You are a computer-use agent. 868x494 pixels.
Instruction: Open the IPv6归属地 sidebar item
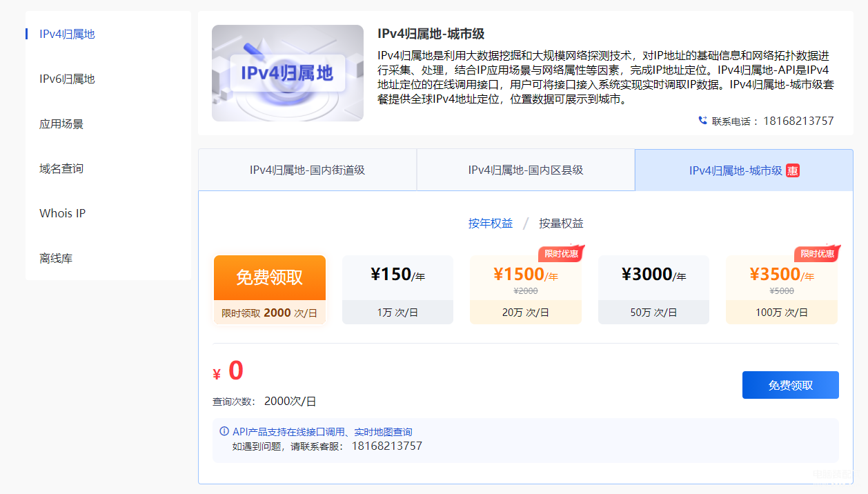pos(67,79)
